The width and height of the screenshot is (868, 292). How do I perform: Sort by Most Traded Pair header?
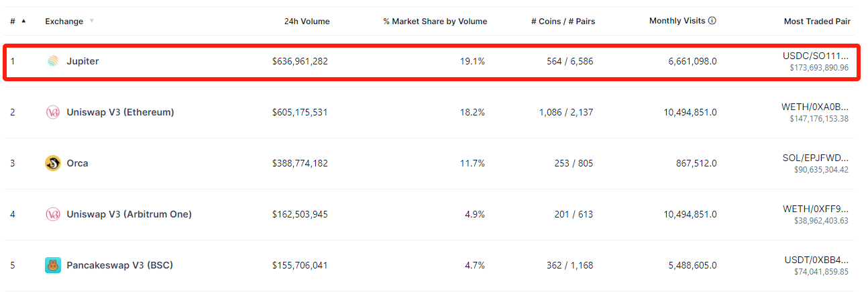817,21
